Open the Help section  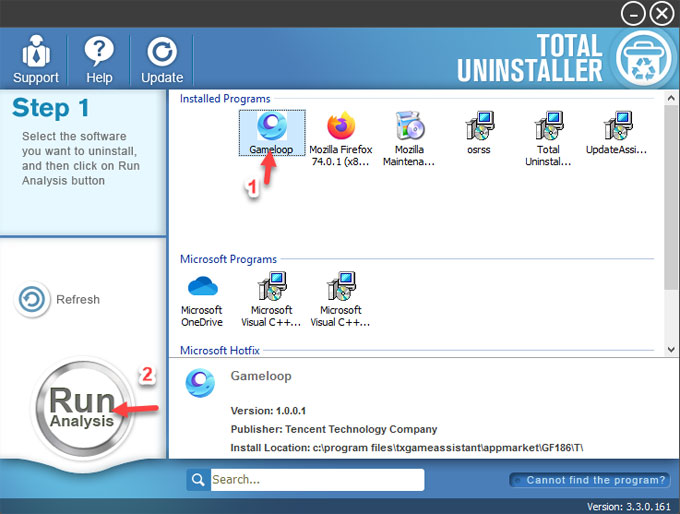[99, 59]
